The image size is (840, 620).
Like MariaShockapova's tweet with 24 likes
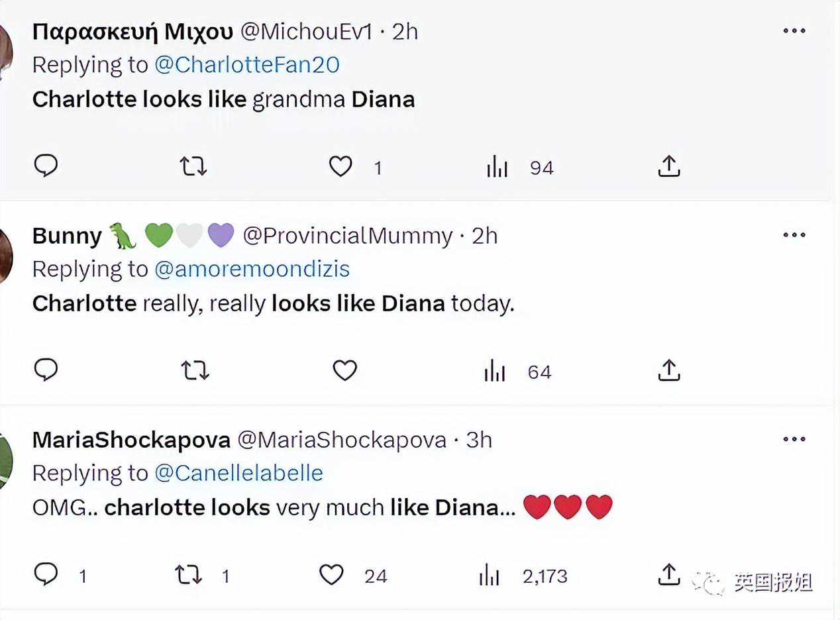coord(331,575)
